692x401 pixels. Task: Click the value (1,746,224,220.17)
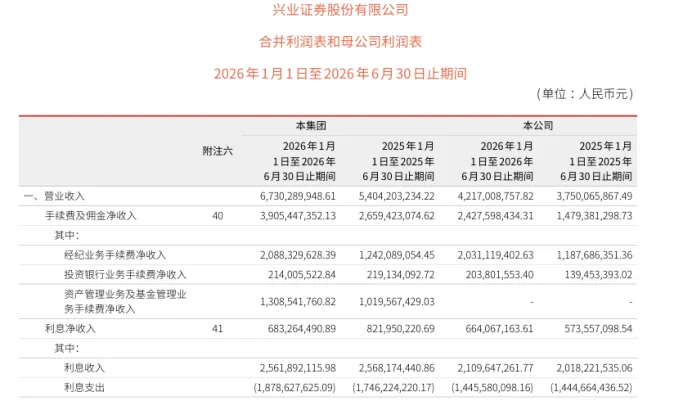[x=394, y=388]
